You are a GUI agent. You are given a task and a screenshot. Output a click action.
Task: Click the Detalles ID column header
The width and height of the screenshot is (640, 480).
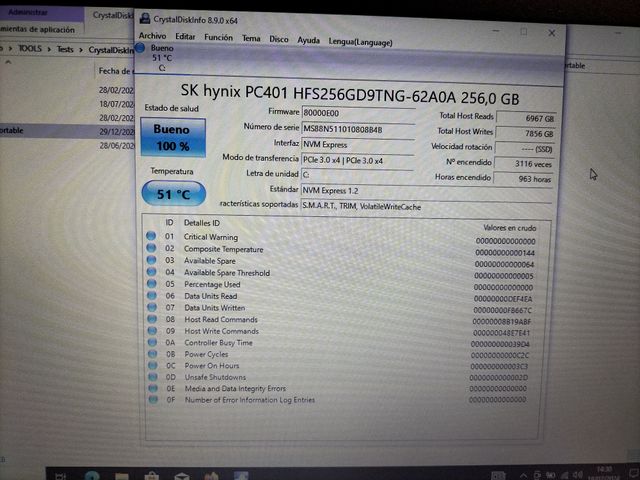point(202,223)
